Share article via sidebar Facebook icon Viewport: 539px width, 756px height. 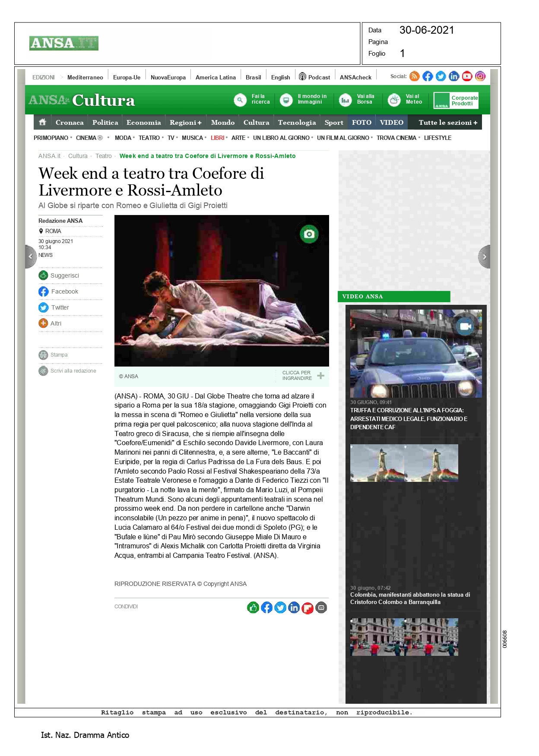point(43,291)
